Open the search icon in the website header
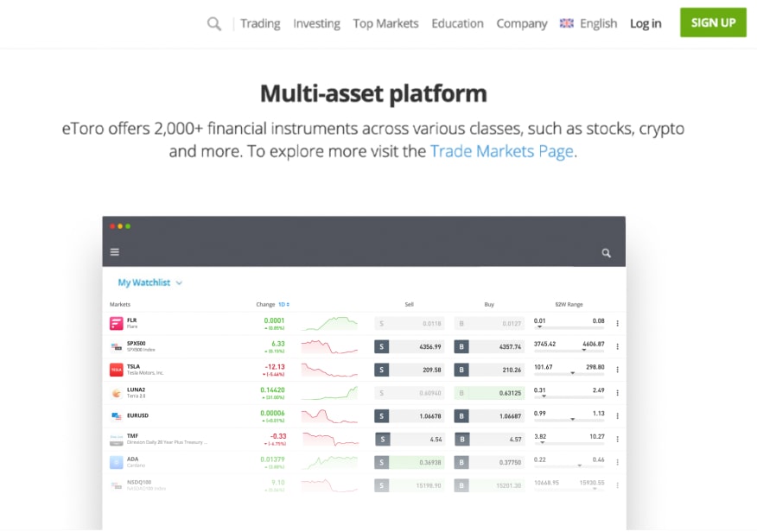This screenshot has width=757, height=532. [213, 23]
